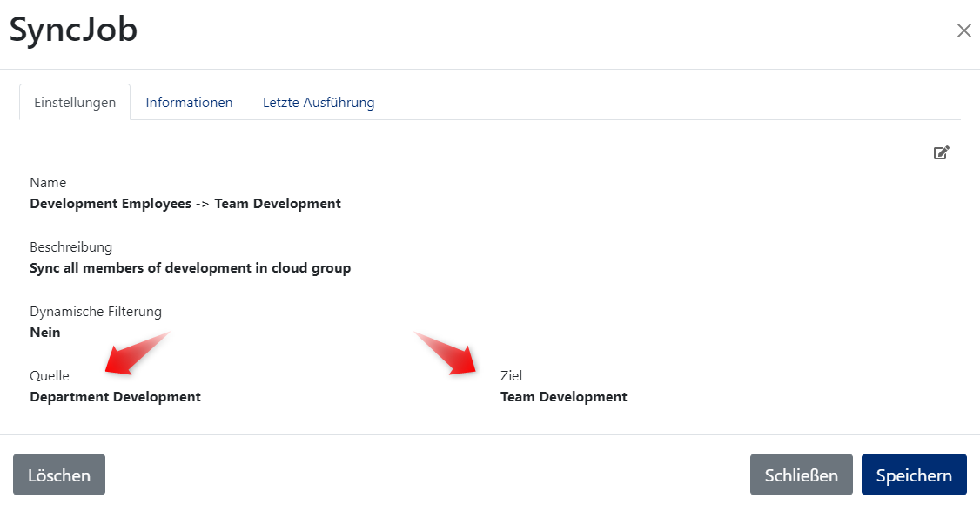This screenshot has width=980, height=505.
Task: Select the Einstellungen tab
Action: (74, 102)
